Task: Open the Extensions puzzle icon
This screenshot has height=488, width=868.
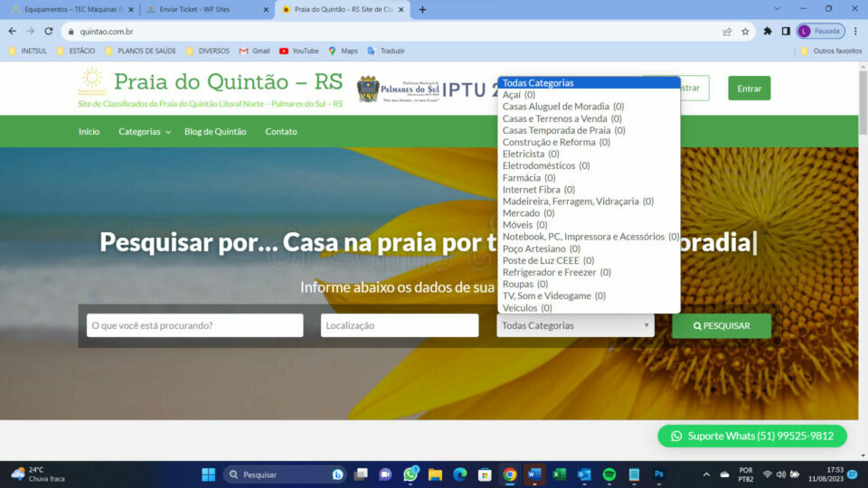Action: pyautogui.click(x=768, y=32)
